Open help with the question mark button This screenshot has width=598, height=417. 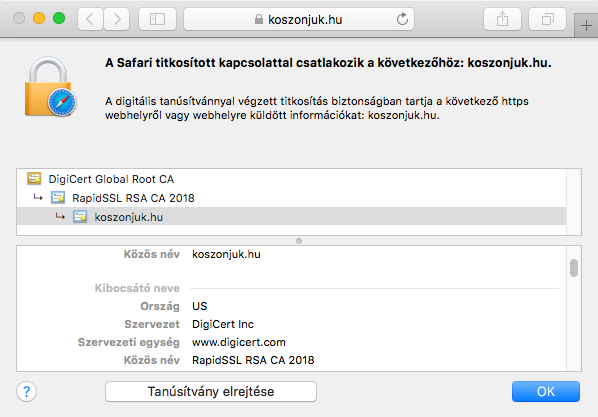click(x=26, y=391)
